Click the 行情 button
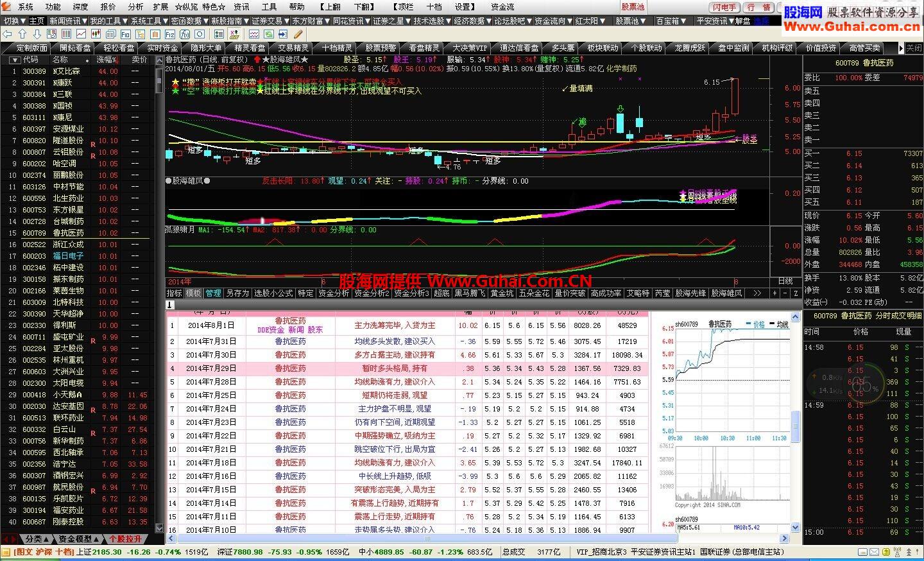This screenshot has height=561, width=924. (759, 7)
